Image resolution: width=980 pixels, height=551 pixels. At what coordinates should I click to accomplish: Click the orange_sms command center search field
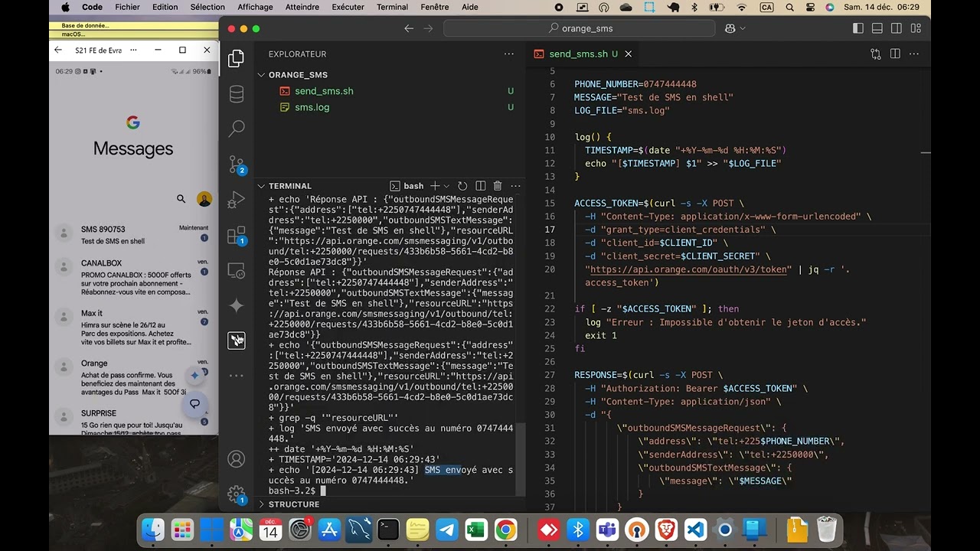(x=580, y=28)
